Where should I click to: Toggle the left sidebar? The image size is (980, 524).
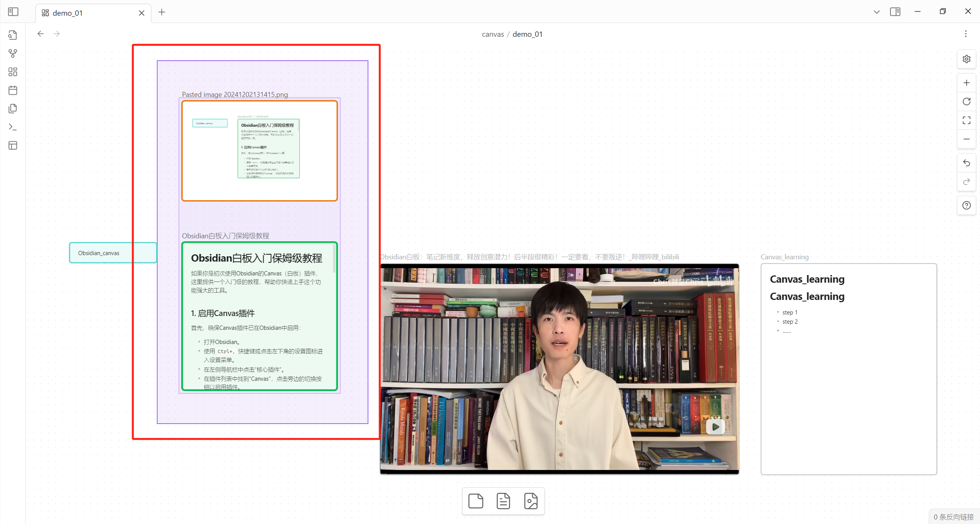[x=13, y=12]
